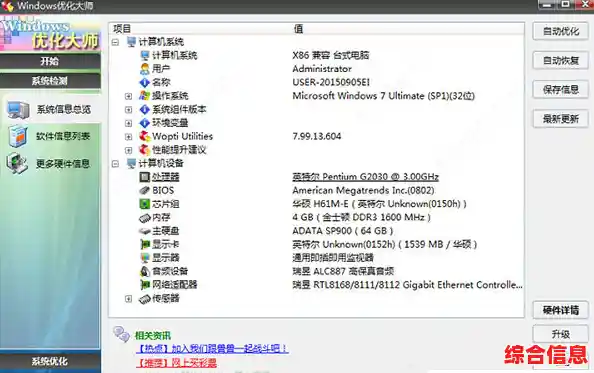Select the ALC887 audio value
Image resolution: width=594 pixels, height=373 pixels.
(343, 271)
